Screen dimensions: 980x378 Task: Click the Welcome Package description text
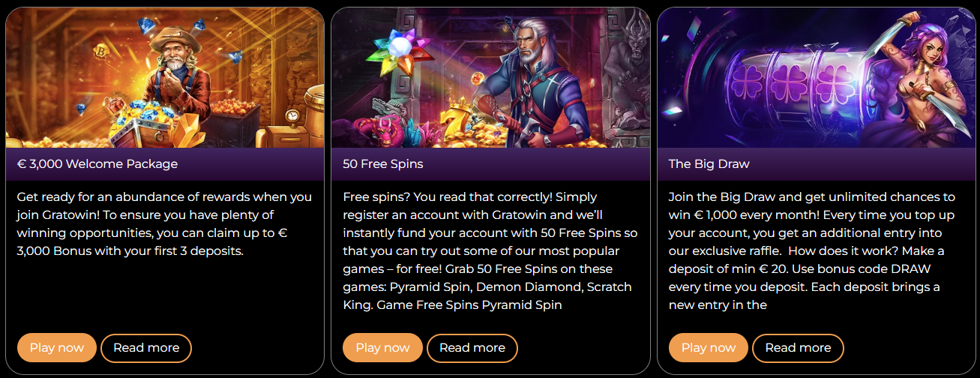pyautogui.click(x=165, y=223)
